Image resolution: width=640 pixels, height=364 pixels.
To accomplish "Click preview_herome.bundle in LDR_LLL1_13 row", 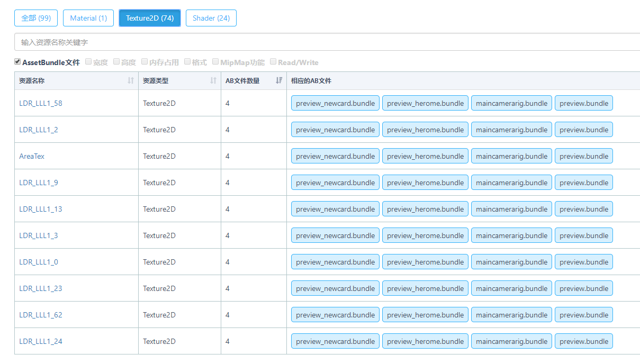I will pos(425,209).
